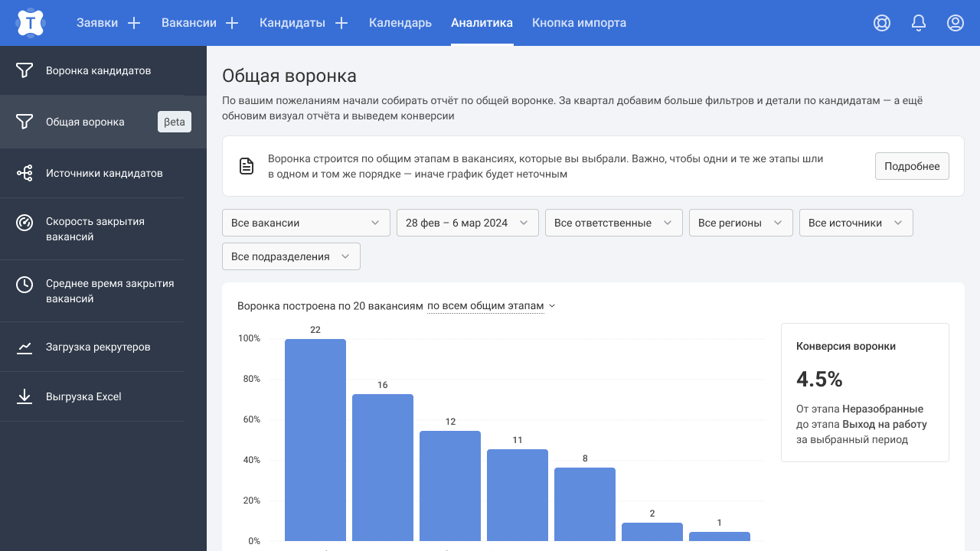
Task: Click the 100% axis label
Action: [249, 338]
